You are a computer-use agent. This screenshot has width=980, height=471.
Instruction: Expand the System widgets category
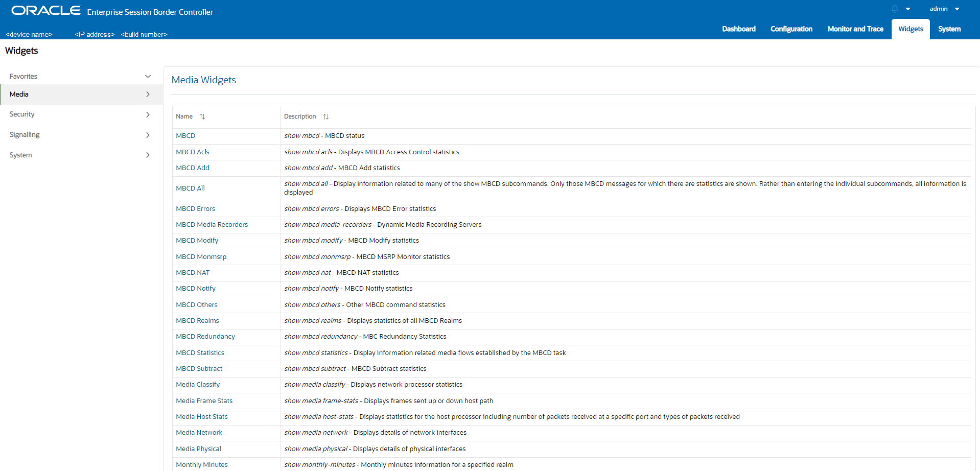148,155
